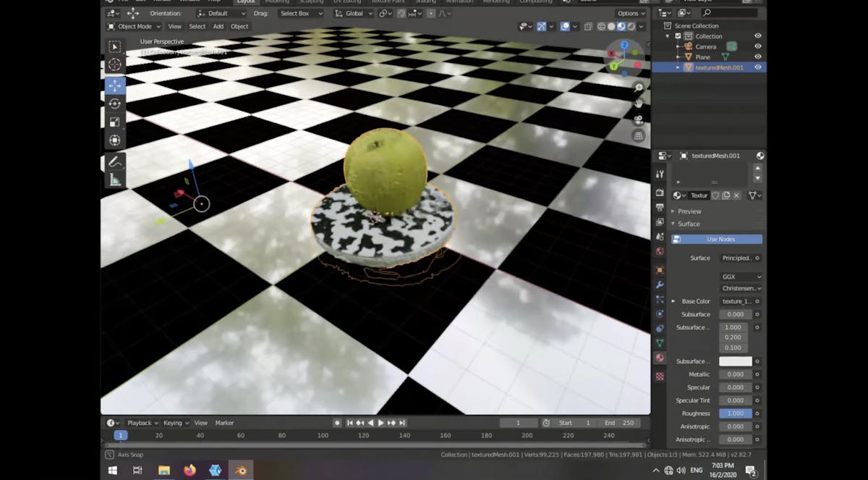Open the Tool properties tab
Screen dimensions: 868x480
click(x=660, y=174)
